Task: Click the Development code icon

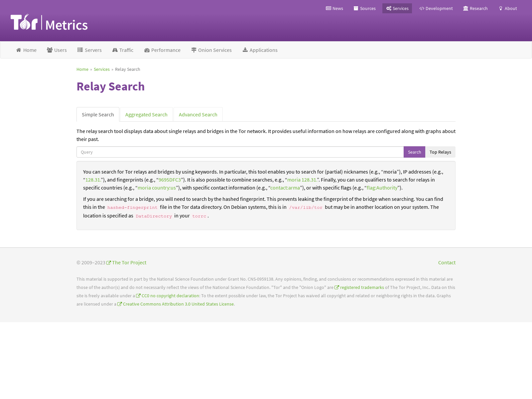Action: point(422,8)
